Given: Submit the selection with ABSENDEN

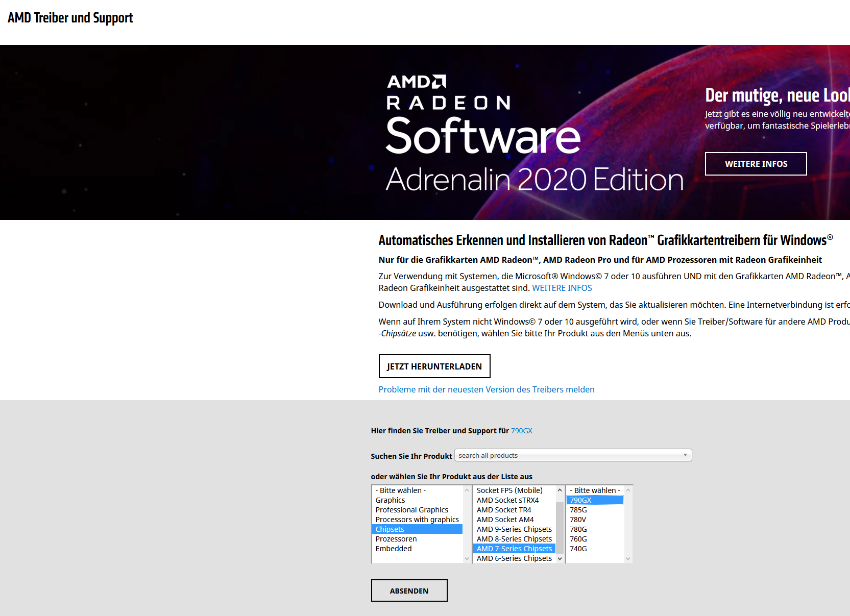Looking at the screenshot, I should point(409,590).
